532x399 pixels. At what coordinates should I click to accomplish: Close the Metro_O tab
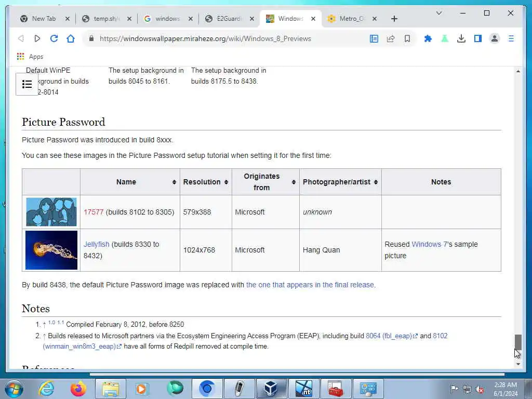(375, 19)
